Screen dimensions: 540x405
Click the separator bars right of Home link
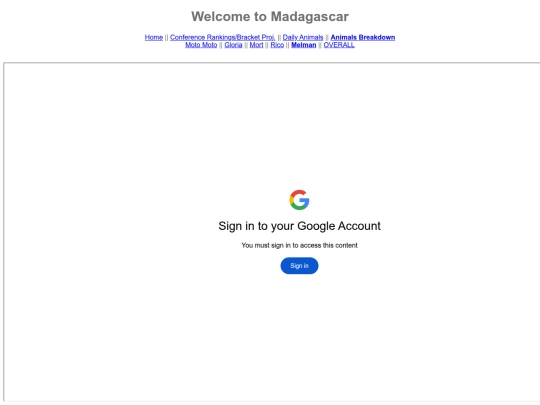166,37
